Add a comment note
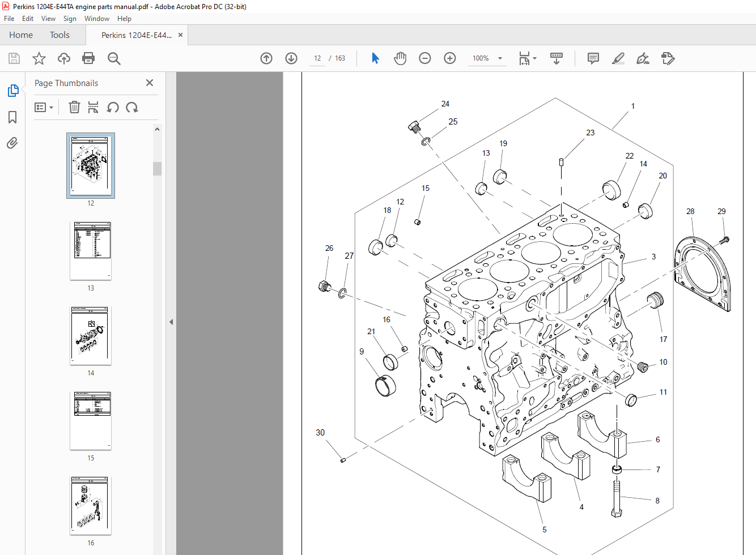The image size is (756, 555). tap(593, 58)
